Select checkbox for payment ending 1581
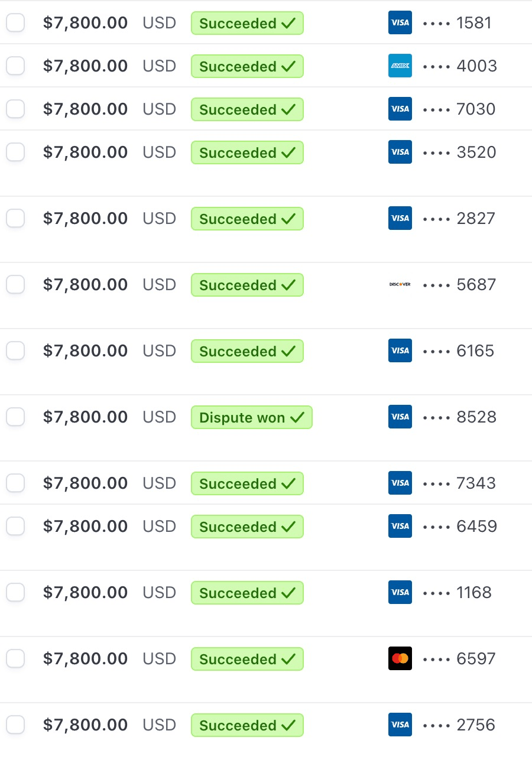The height and width of the screenshot is (760, 532). click(x=15, y=23)
